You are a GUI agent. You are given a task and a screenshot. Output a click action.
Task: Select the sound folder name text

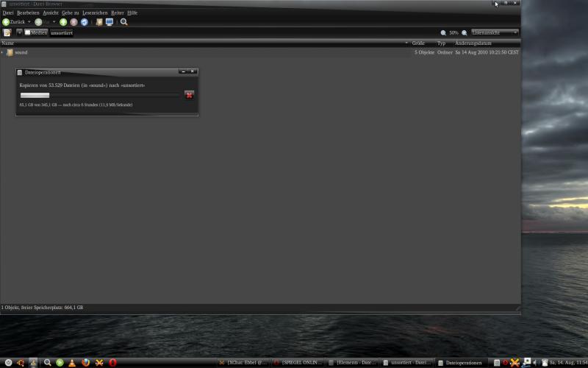21,52
